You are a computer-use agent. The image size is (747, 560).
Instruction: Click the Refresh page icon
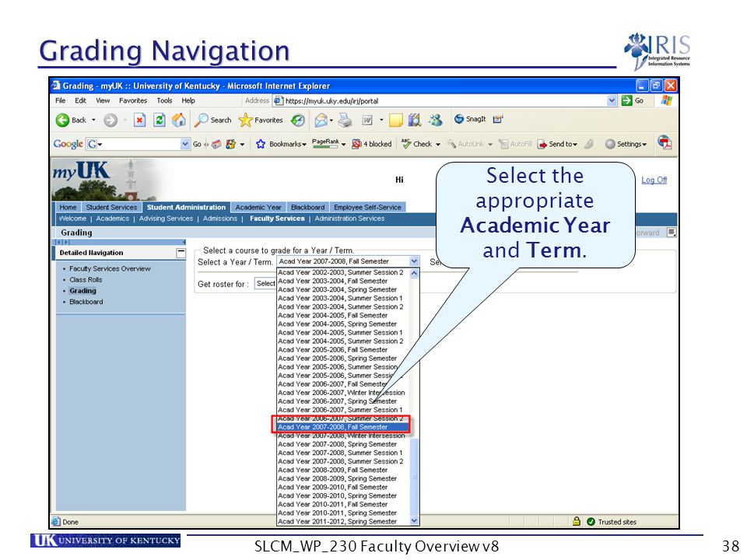click(159, 120)
